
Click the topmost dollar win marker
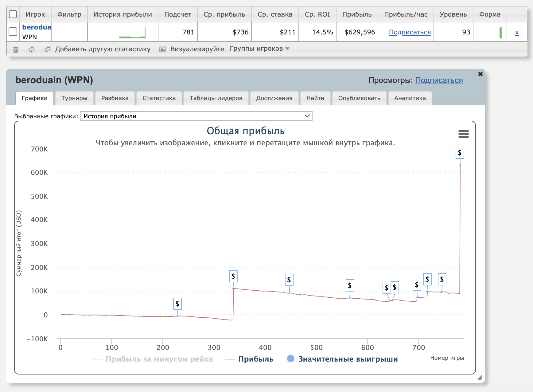click(460, 153)
